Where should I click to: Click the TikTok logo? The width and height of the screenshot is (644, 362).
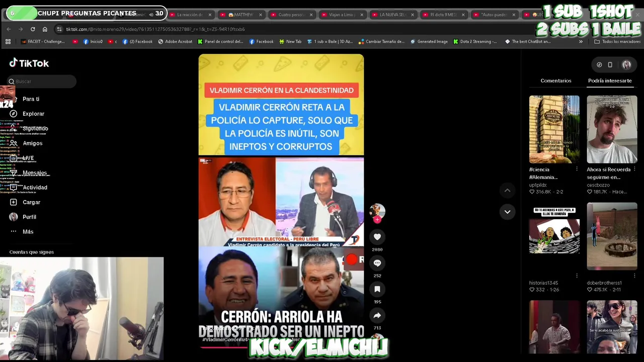pos(29,63)
